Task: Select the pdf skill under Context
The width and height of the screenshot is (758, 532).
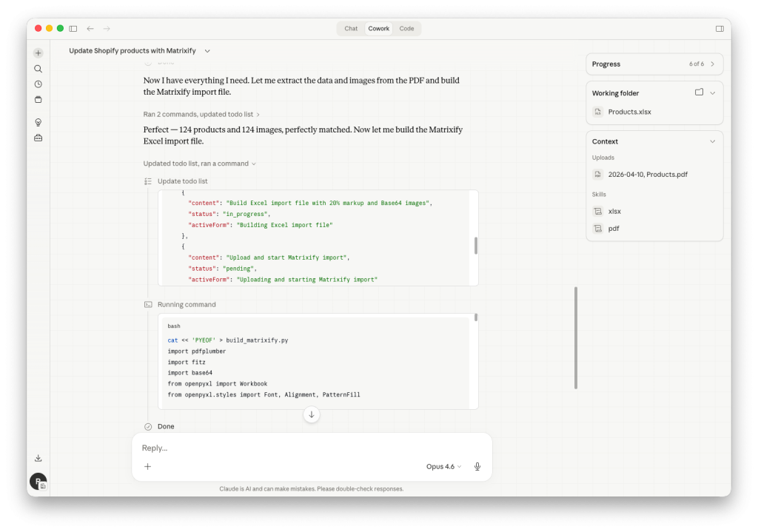Action: pos(612,228)
